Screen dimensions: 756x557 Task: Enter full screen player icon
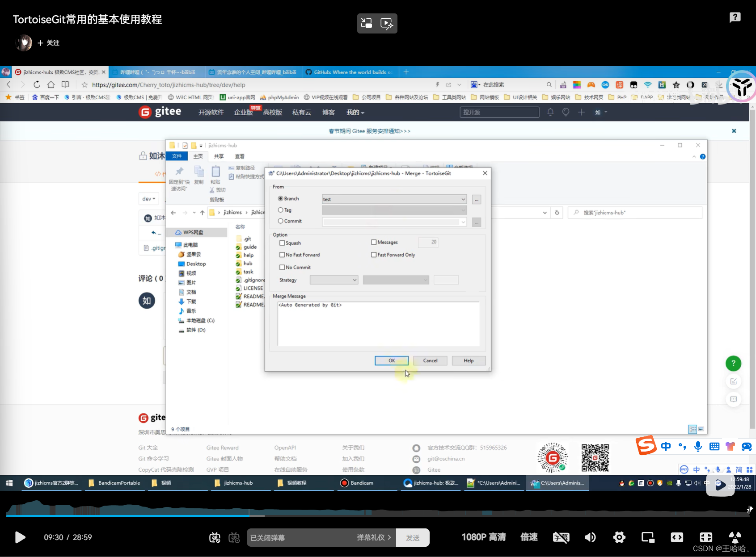coord(735,537)
